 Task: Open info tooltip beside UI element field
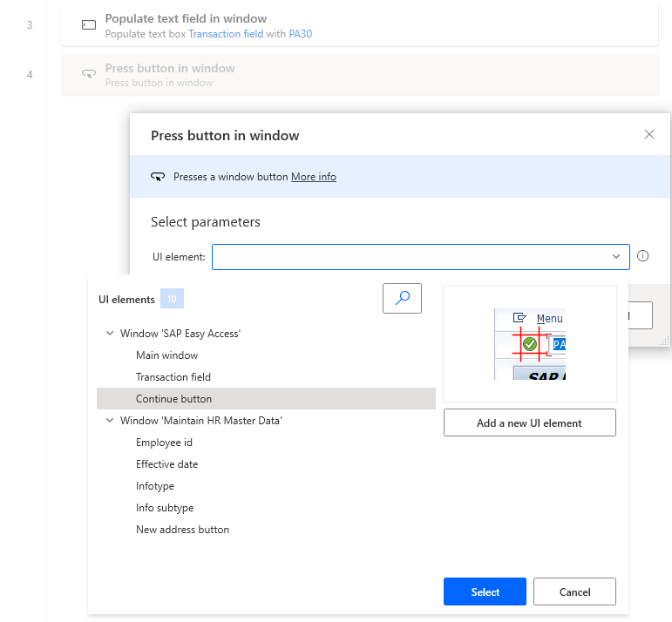642,256
